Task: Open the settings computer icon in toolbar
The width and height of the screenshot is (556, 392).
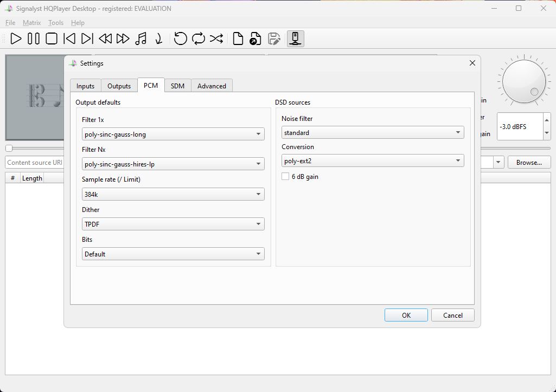Action: tap(296, 38)
